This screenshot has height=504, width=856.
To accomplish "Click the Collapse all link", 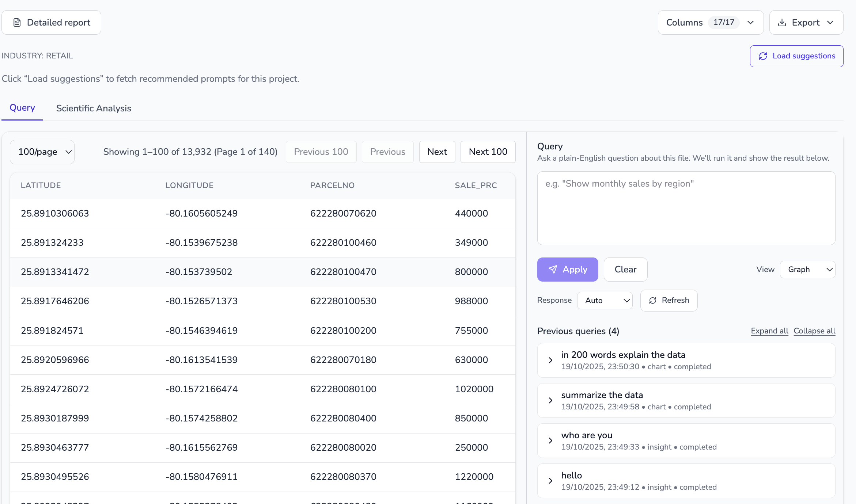I will [814, 331].
